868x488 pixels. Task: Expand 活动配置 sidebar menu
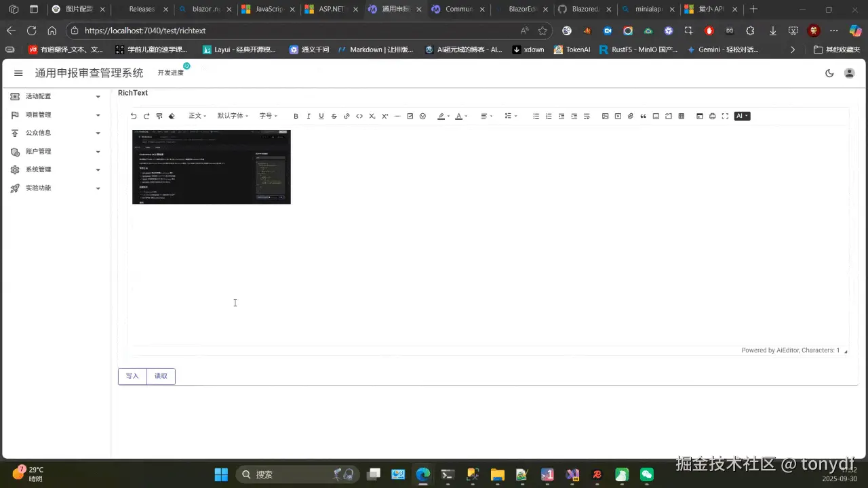coord(56,96)
